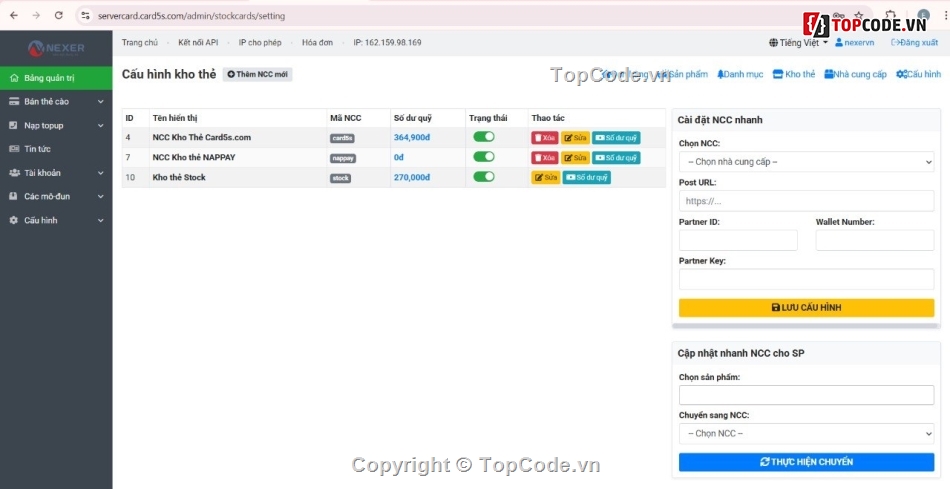Viewport: 950px width, 489px height.
Task: Open Sản phẩm tab
Action: (x=683, y=74)
